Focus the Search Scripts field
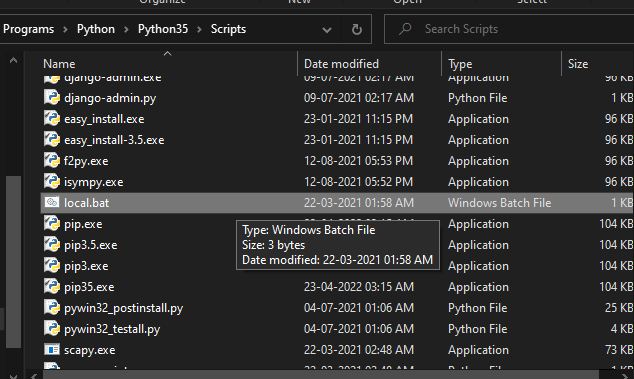The width and height of the screenshot is (634, 379). pos(509,29)
